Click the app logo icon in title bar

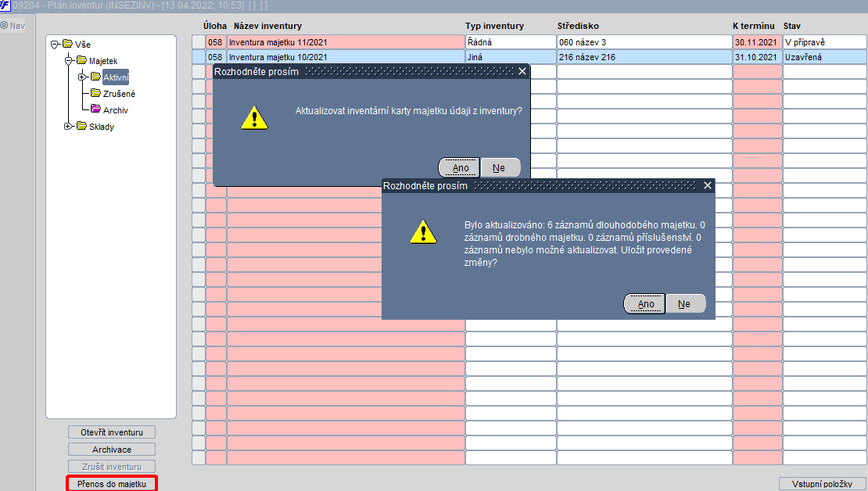5,5
